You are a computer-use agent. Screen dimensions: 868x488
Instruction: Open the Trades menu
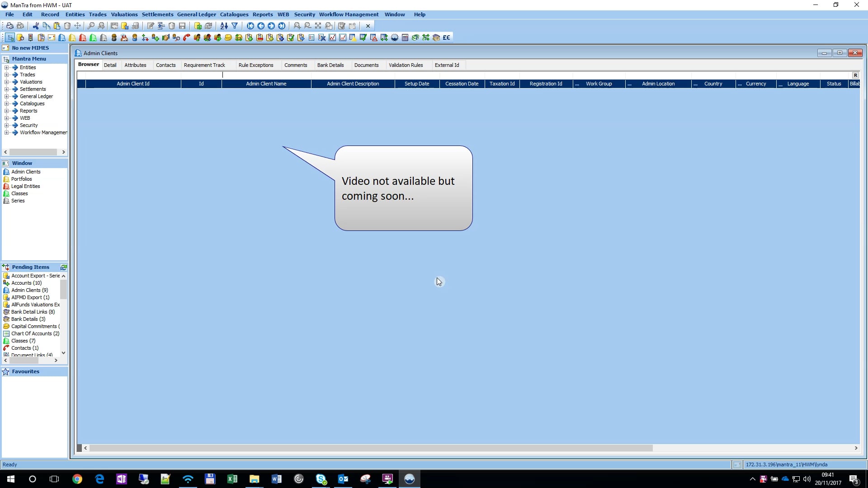tap(97, 14)
